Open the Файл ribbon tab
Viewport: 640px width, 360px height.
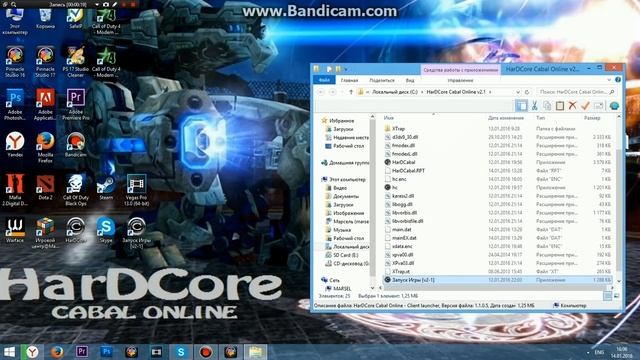click(x=324, y=80)
